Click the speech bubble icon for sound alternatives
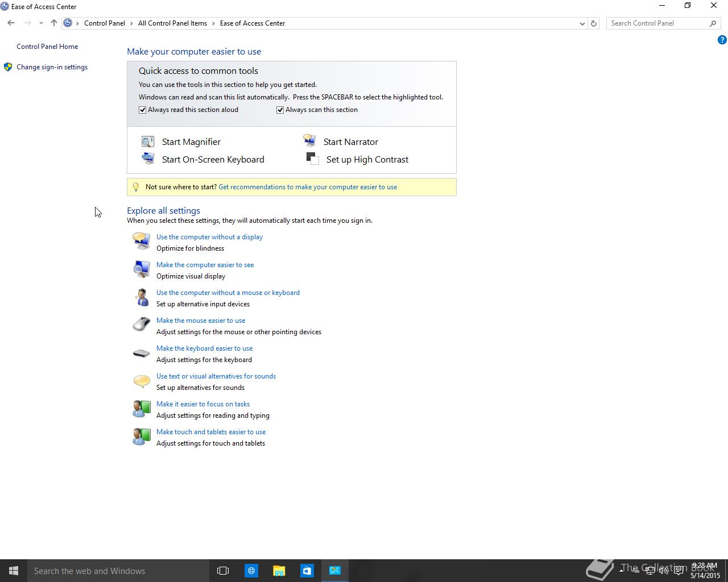The width and height of the screenshot is (728, 582). [x=142, y=381]
